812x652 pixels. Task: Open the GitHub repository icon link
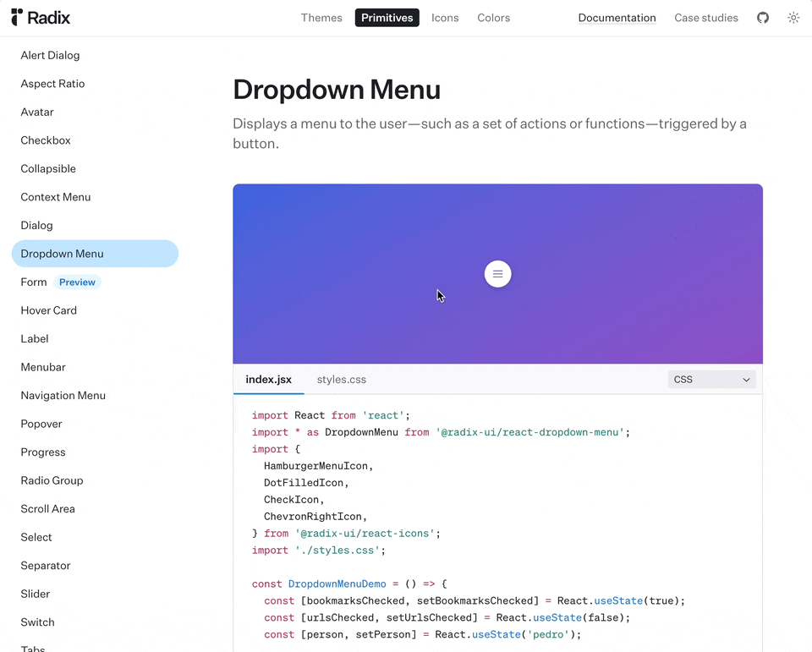click(x=763, y=18)
